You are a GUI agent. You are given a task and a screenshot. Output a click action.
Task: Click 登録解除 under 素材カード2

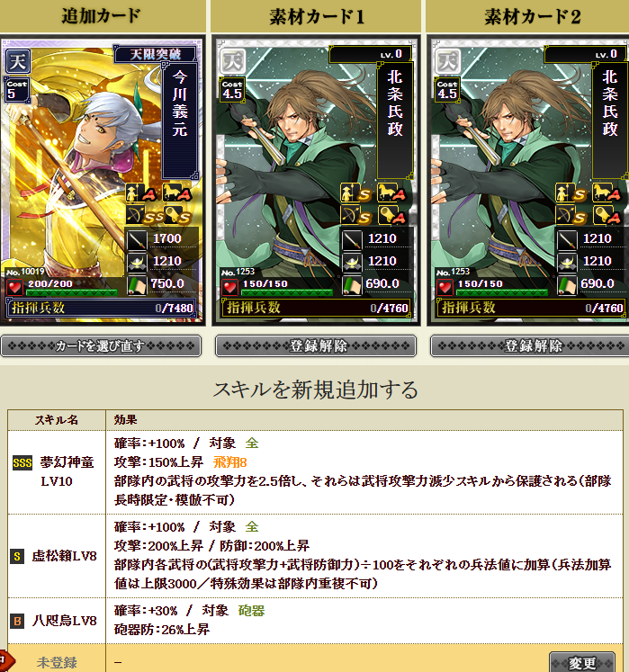530,345
